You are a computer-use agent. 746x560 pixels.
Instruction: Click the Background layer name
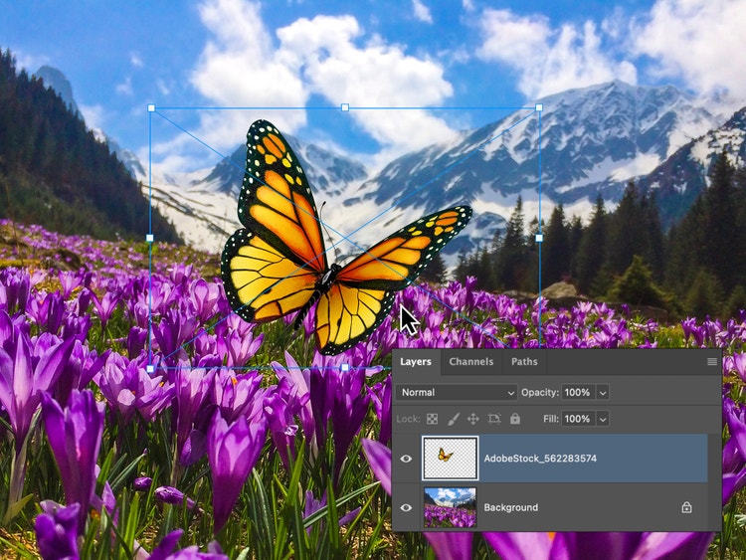click(x=511, y=507)
